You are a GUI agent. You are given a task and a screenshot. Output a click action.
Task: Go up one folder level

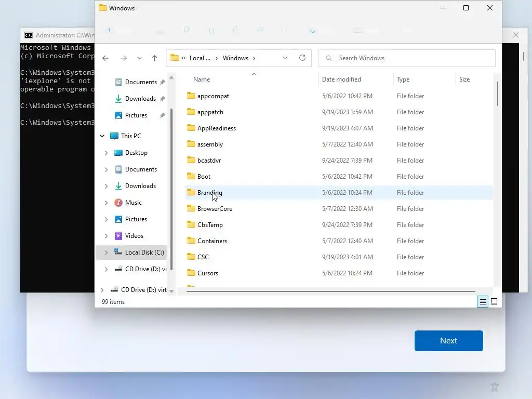coord(154,58)
